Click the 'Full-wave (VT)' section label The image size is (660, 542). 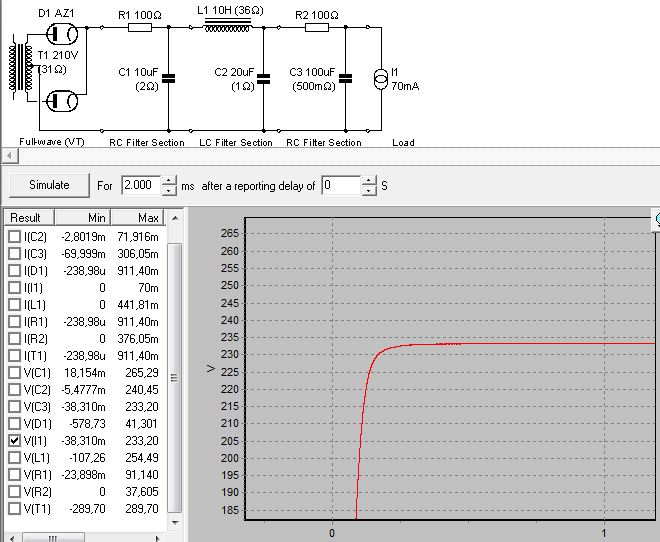click(52, 142)
